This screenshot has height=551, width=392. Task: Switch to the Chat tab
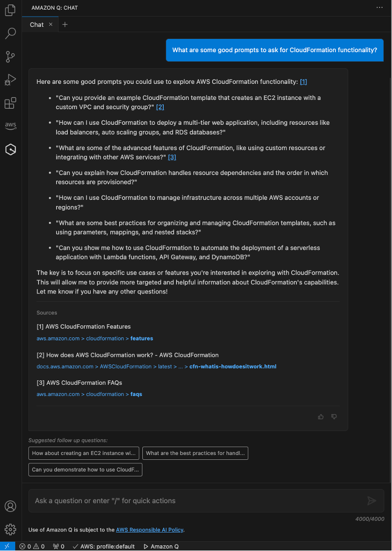[x=37, y=24]
